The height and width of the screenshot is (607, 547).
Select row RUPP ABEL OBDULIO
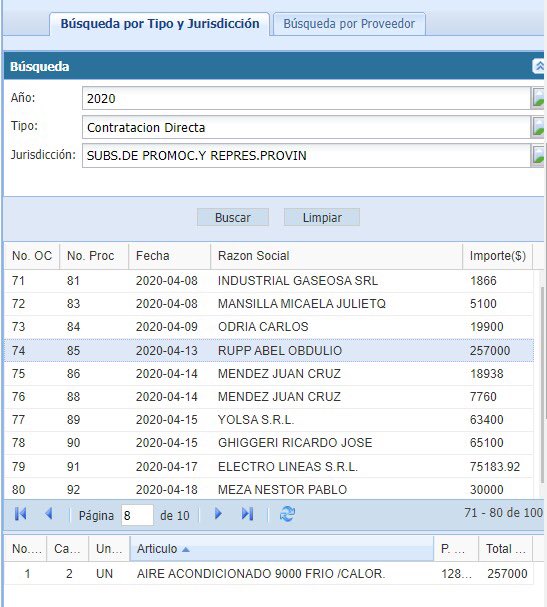click(x=269, y=351)
